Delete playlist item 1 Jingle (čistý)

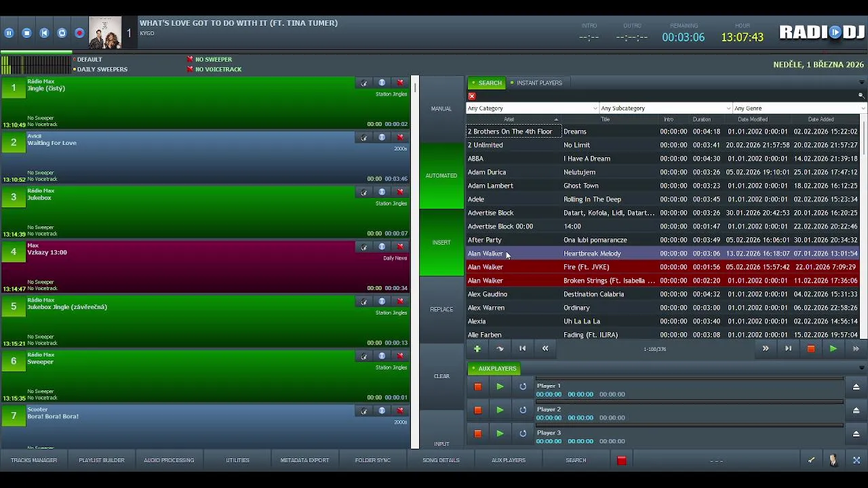(x=400, y=83)
